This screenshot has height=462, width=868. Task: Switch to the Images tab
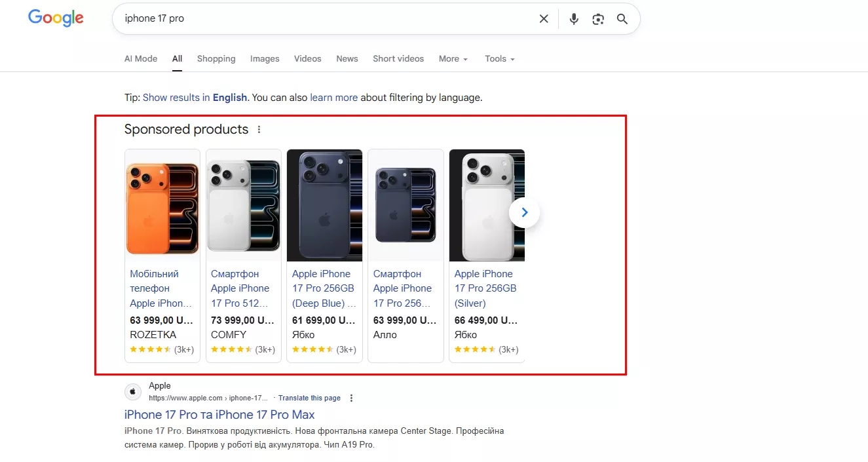point(264,58)
